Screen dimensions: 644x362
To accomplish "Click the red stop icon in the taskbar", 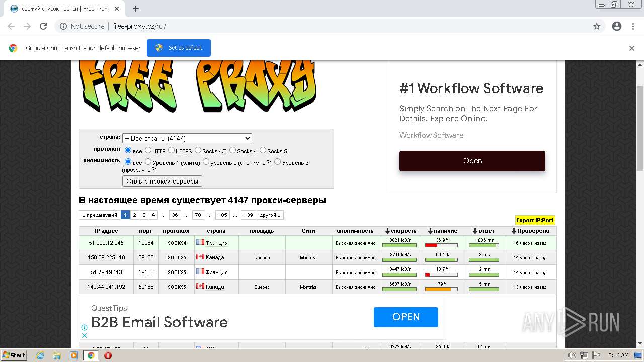I will point(108,355).
